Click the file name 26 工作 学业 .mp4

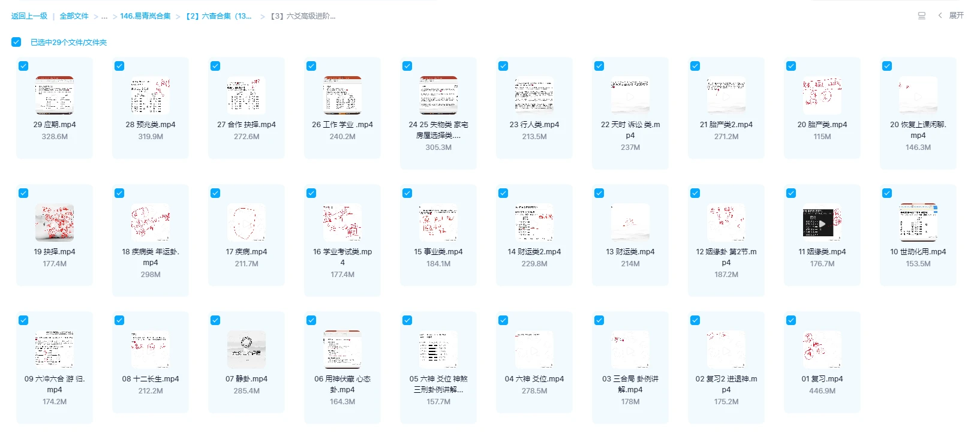click(x=342, y=125)
